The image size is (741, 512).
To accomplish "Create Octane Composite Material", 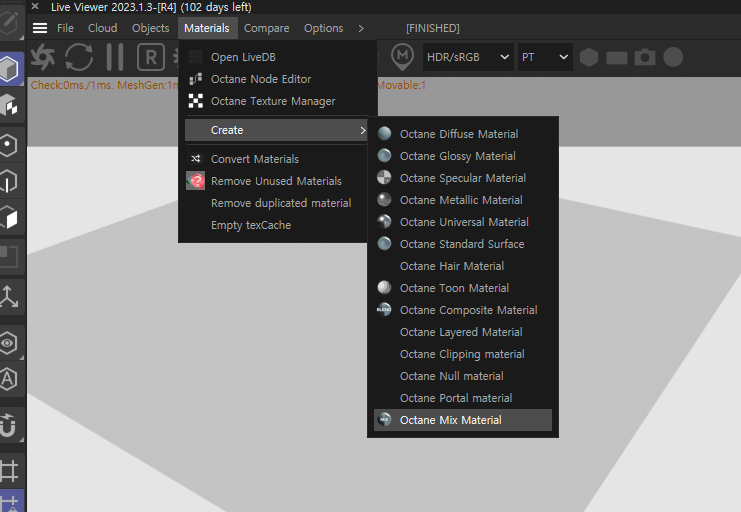I will 463,310.
